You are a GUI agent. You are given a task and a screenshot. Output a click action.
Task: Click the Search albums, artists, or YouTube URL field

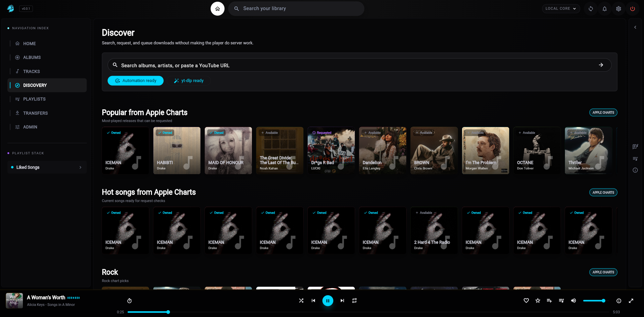tap(359, 65)
